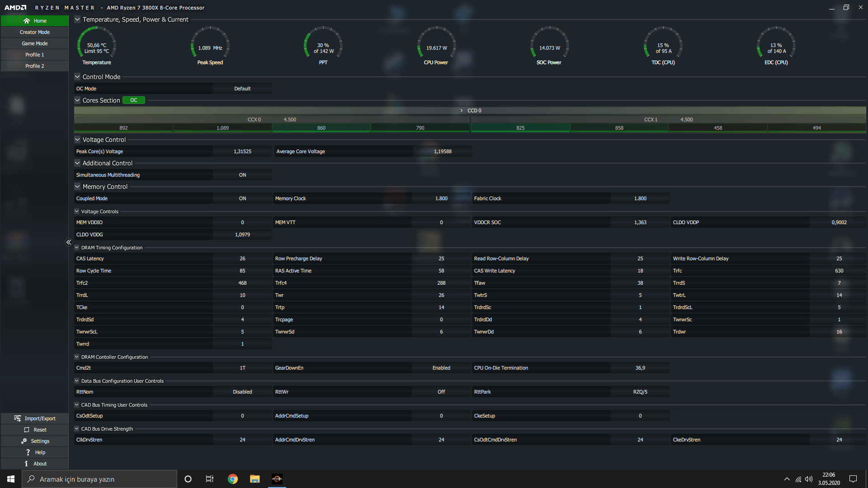Select Profile 1
868x488 pixels.
click(x=35, y=55)
